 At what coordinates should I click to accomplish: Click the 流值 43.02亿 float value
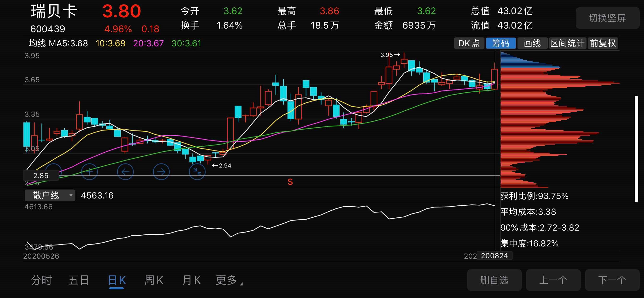(x=515, y=25)
